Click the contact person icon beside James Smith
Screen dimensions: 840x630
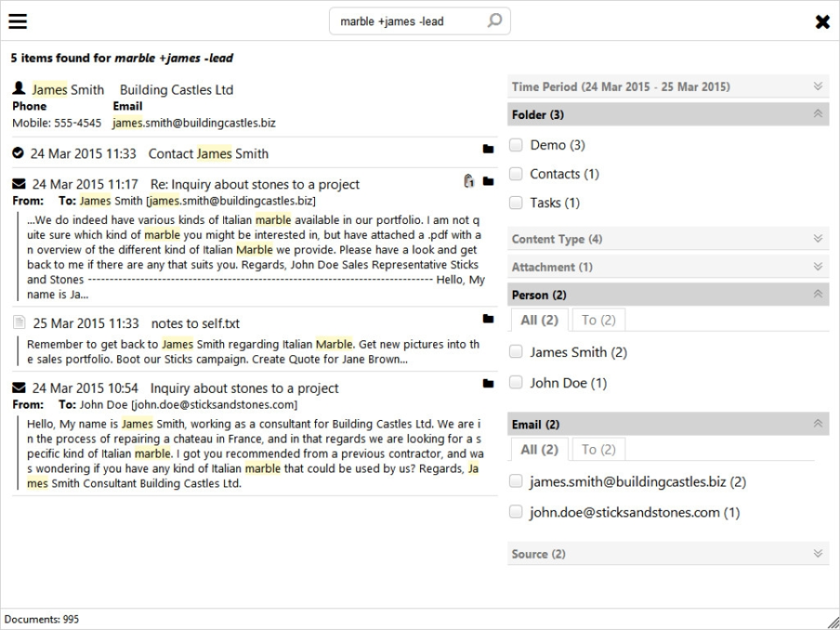pos(17,87)
